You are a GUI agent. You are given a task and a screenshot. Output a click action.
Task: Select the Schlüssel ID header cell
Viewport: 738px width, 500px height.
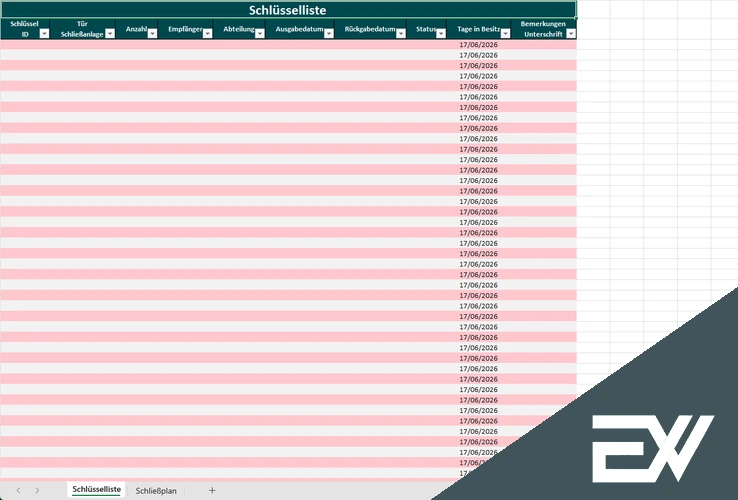(25, 29)
